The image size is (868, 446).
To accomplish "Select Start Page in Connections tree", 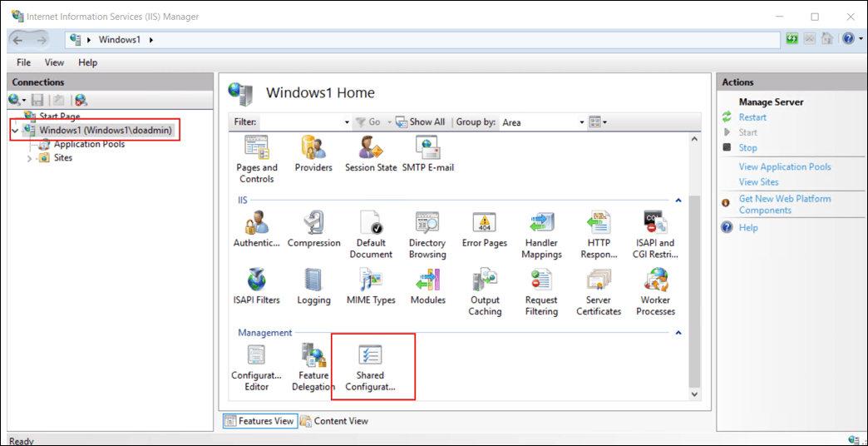I will pyautogui.click(x=59, y=116).
